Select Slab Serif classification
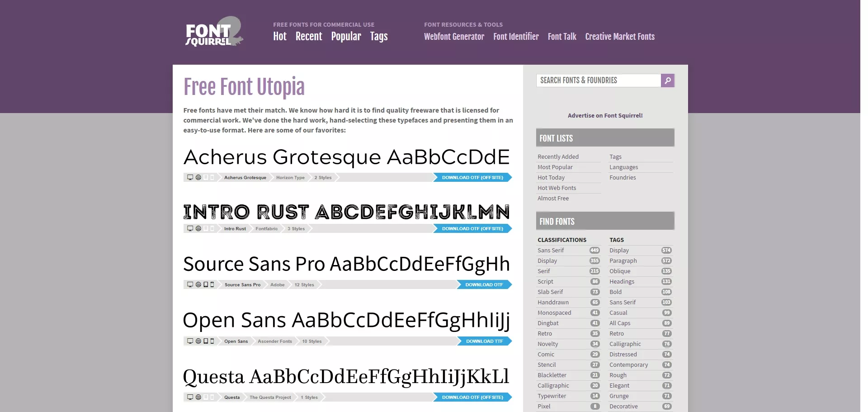Viewport: 868px width, 412px height. point(550,292)
